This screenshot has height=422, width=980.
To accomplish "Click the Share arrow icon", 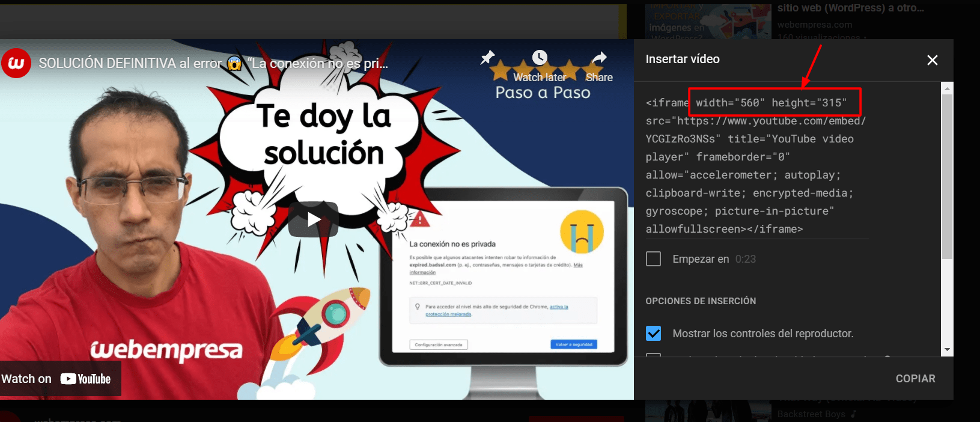I will [600, 58].
